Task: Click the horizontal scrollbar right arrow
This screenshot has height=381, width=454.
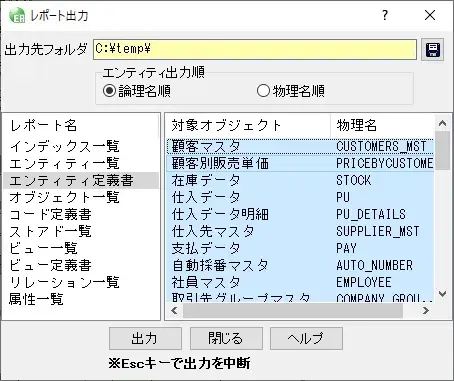Action: 426,310
